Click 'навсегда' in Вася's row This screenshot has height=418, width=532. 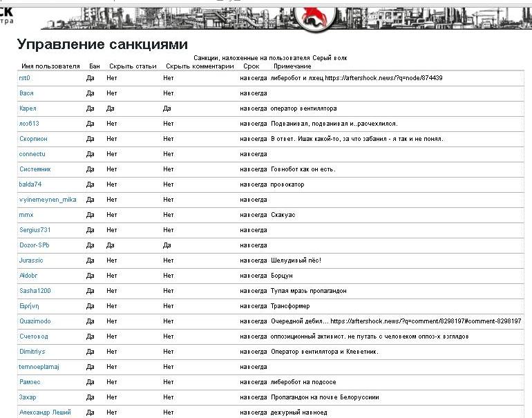pos(254,93)
